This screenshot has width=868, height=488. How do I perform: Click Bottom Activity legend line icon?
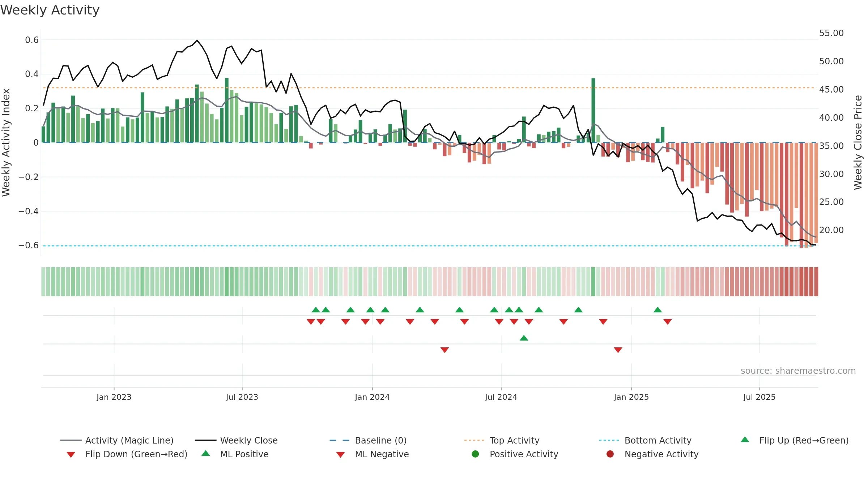(x=609, y=440)
